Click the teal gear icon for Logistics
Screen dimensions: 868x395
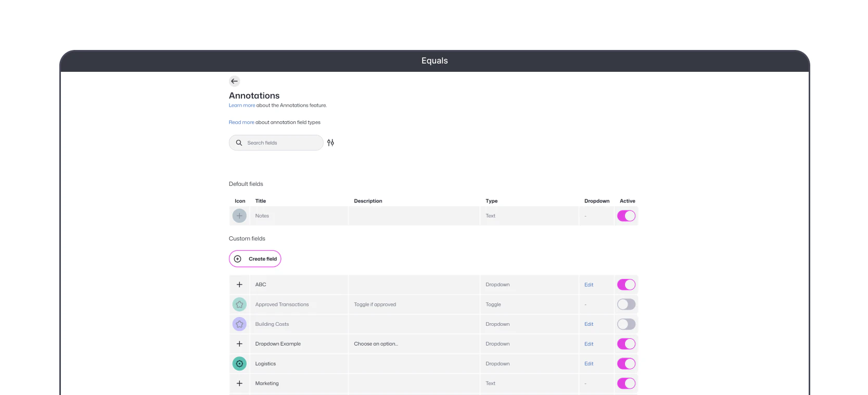239,364
